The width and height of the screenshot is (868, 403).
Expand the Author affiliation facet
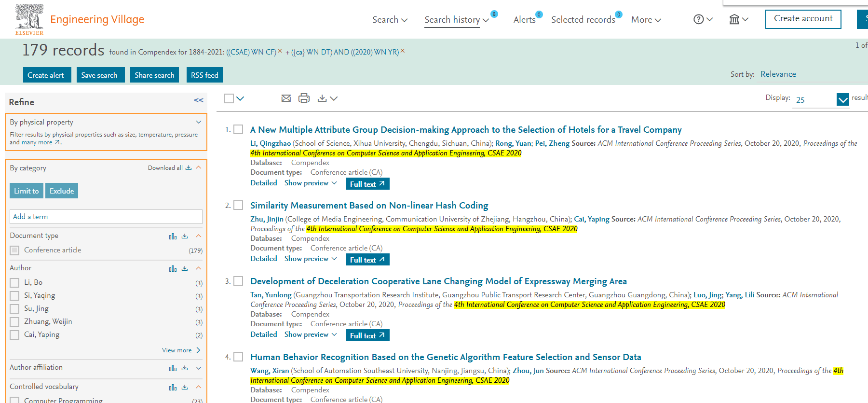[x=198, y=368]
